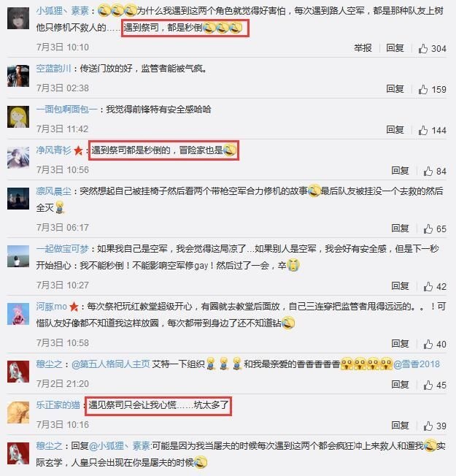456x476 pixels.
Task: Like the comment with 304 likes
Action: [x=433, y=48]
